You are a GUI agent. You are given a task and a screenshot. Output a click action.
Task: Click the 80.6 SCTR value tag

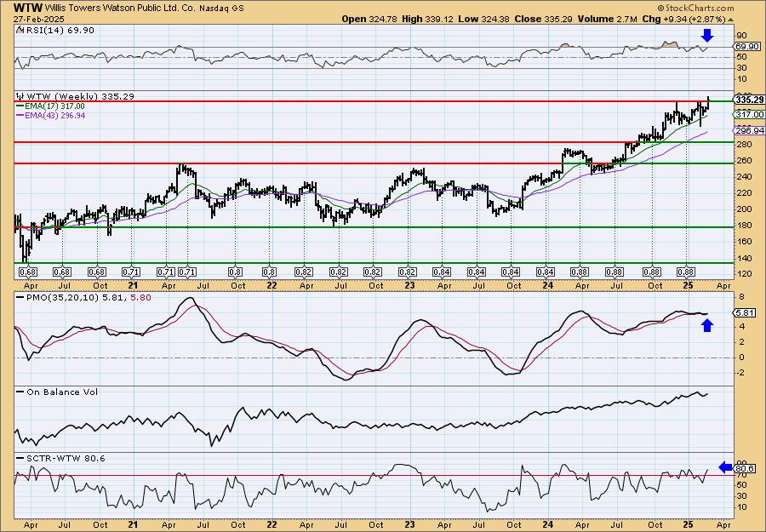pyautogui.click(x=746, y=469)
